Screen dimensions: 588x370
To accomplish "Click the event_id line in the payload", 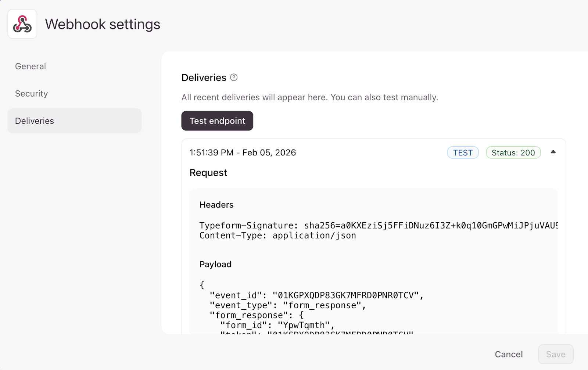I will (316, 295).
